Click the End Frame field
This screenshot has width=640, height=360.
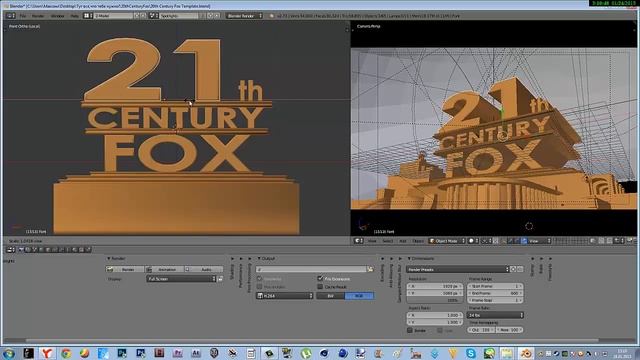(x=495, y=293)
